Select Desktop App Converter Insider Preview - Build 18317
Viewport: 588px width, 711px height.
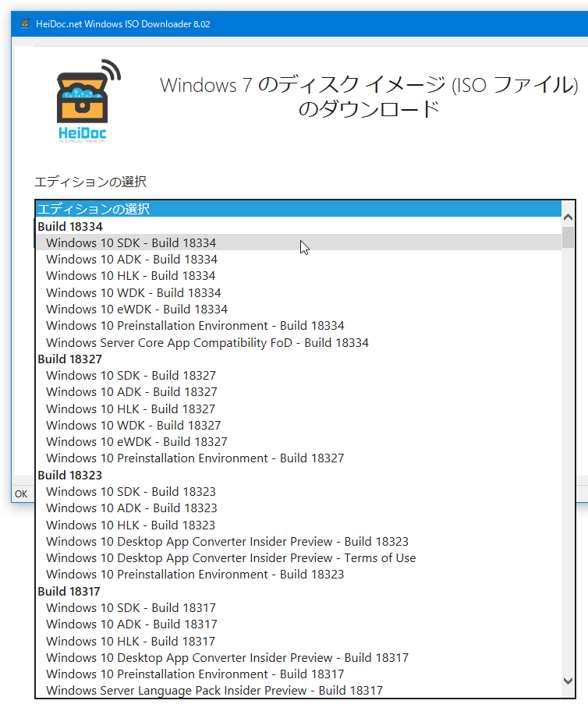tap(299, 657)
